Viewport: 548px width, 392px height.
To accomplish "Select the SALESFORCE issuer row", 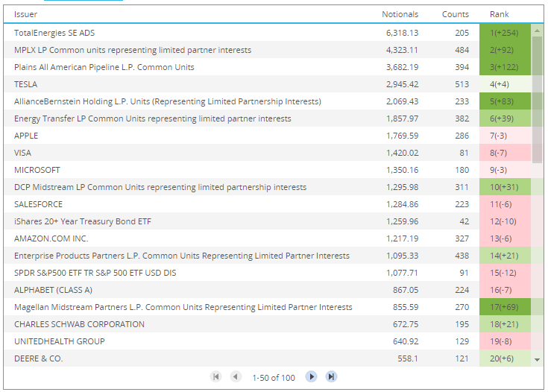I will pyautogui.click(x=268, y=204).
